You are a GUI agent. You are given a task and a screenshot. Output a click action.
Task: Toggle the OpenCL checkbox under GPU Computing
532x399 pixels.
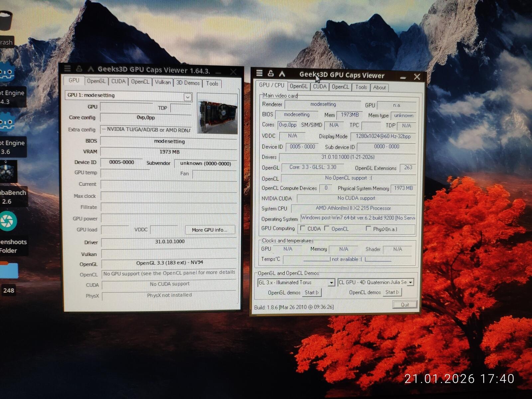coord(327,228)
